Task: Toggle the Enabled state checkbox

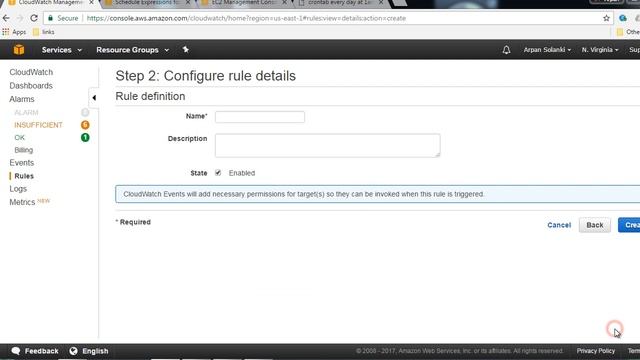Action: point(218,173)
